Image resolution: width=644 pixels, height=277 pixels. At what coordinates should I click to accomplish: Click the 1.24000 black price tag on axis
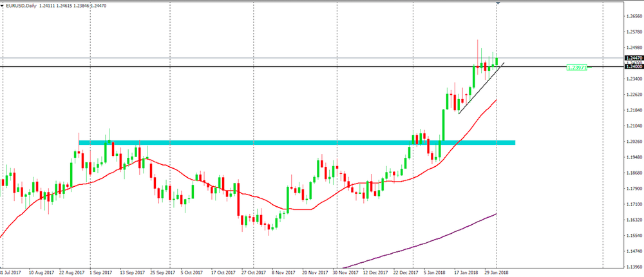[x=634, y=66]
